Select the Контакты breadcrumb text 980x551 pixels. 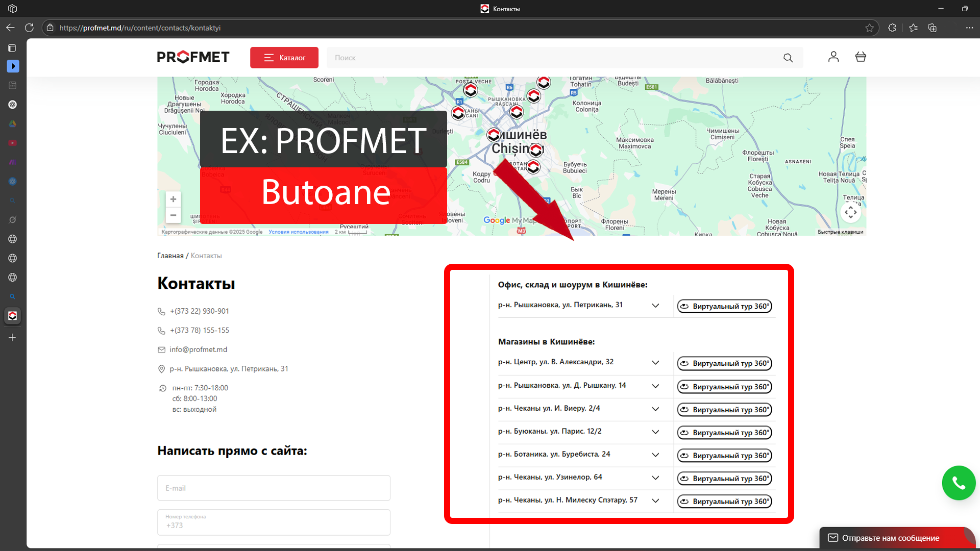tap(206, 256)
